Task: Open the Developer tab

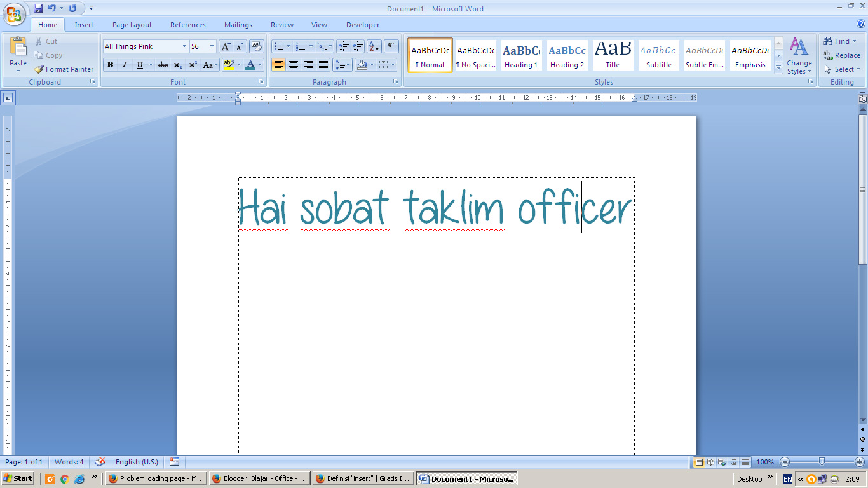Action: tap(363, 25)
